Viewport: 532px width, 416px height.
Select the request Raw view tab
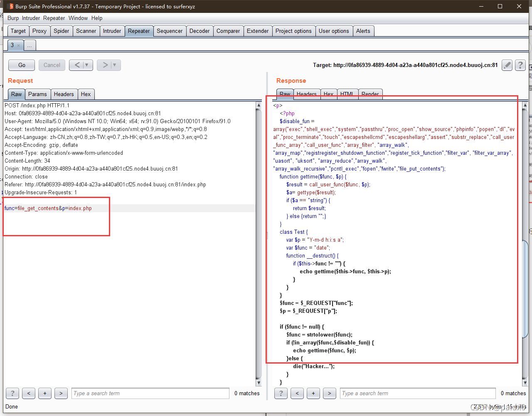(x=17, y=94)
